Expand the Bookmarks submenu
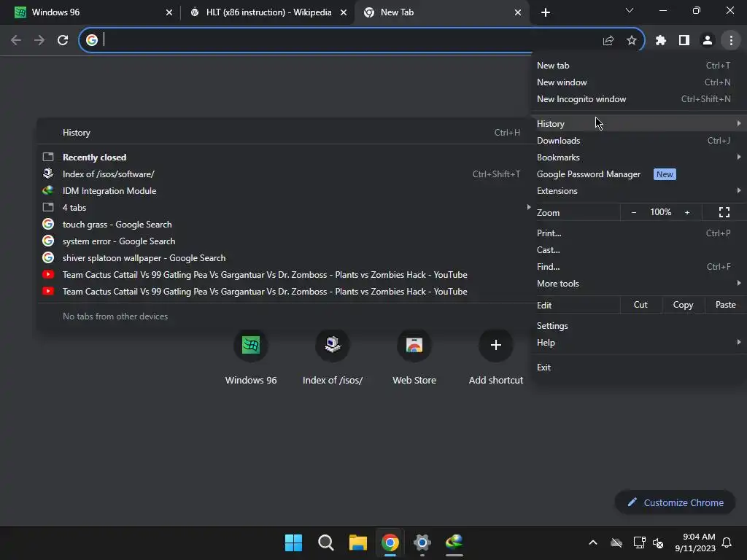The image size is (747, 560). tap(638, 157)
